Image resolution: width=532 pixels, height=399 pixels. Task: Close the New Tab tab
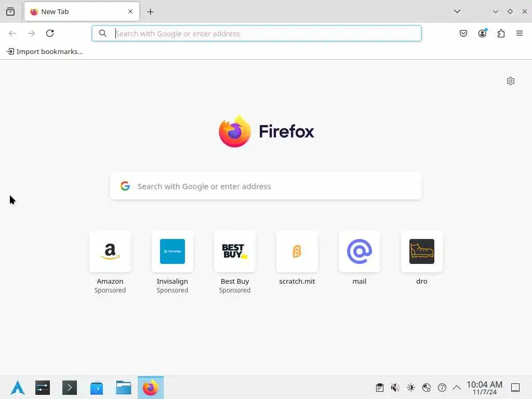click(130, 11)
